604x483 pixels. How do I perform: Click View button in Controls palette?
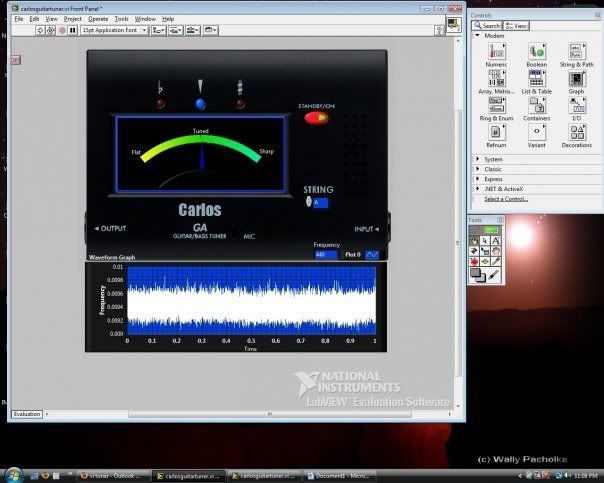pos(517,26)
